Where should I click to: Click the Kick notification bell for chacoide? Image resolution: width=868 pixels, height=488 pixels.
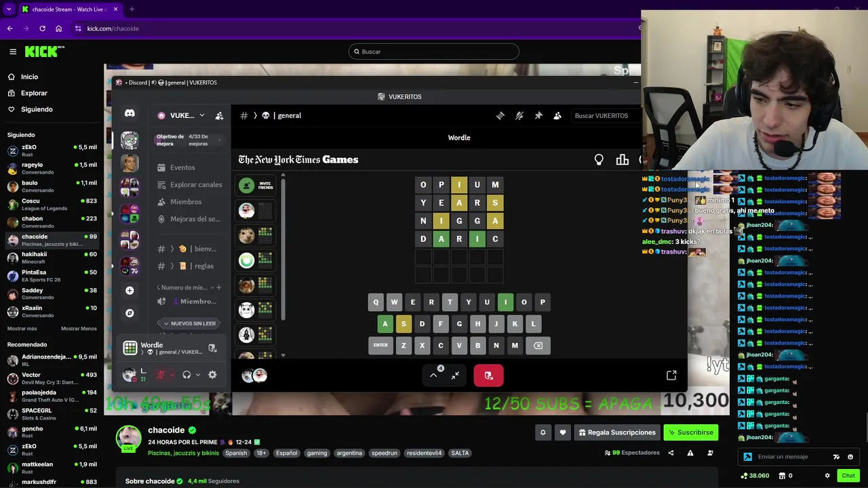point(542,432)
